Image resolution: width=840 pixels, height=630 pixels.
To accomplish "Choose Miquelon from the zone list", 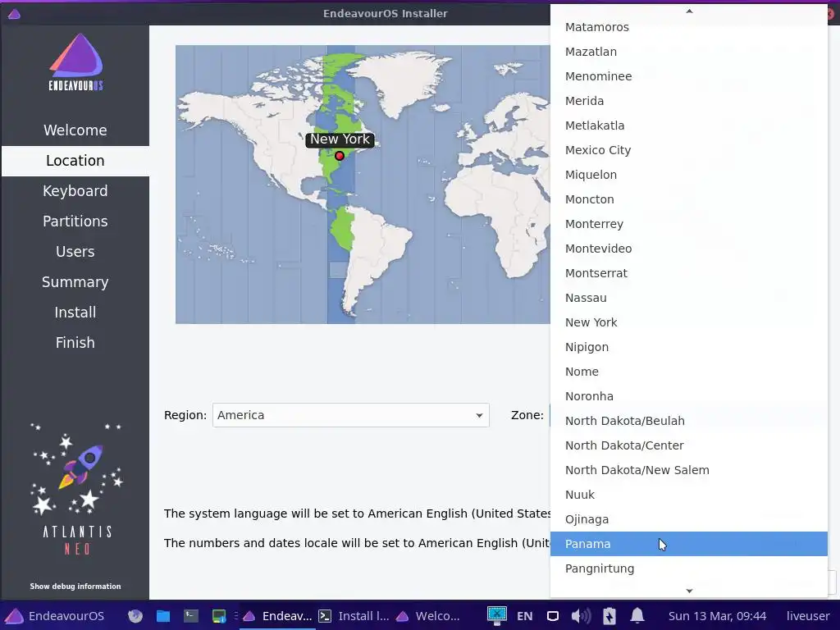I will [x=688, y=175].
